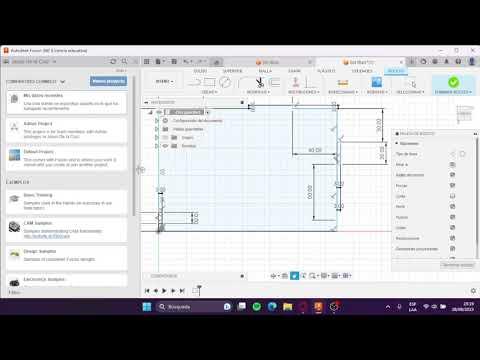The height and width of the screenshot is (360, 480).
Task: Click the Redo arrow icon
Action: 201,61
